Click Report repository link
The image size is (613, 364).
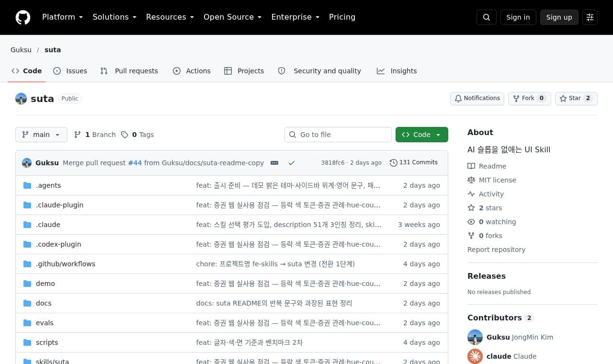click(x=496, y=250)
